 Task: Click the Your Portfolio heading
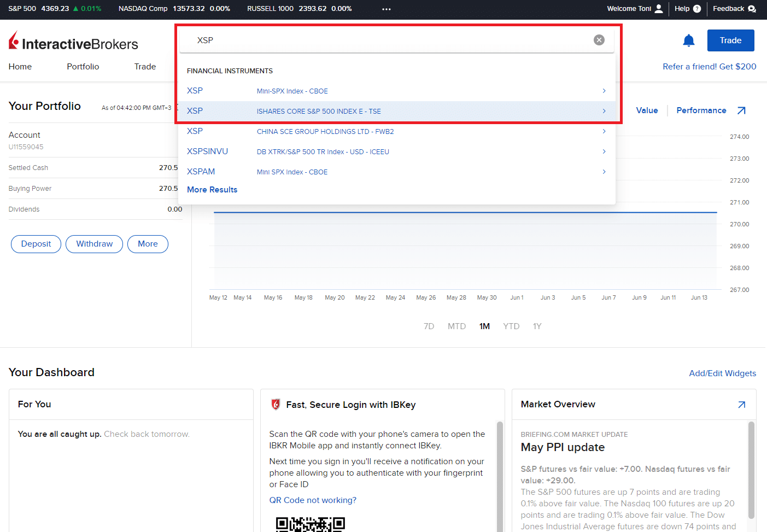tap(45, 106)
